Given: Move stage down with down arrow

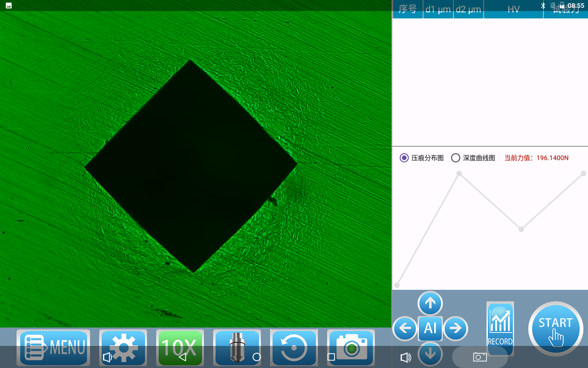Looking at the screenshot, I should [x=430, y=354].
